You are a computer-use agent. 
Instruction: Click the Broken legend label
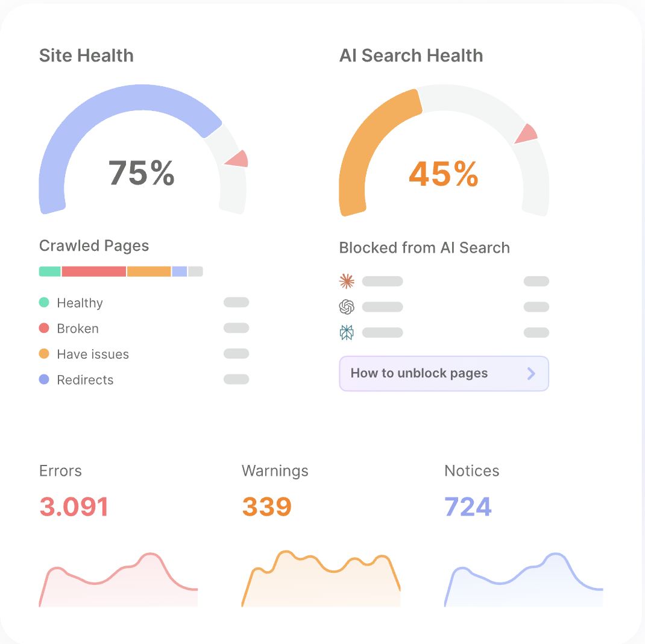tap(78, 329)
